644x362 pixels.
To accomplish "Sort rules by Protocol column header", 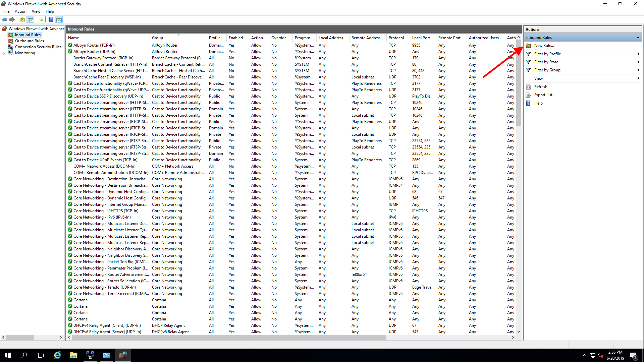I will click(x=398, y=38).
